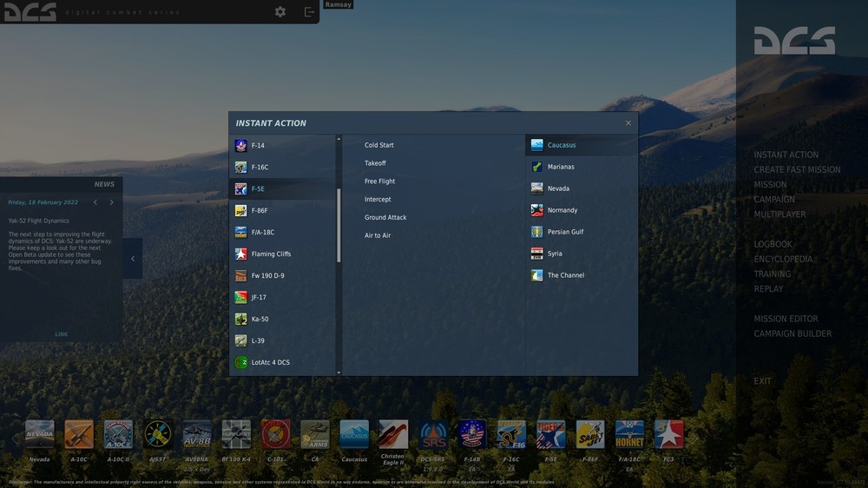Viewport: 868px width, 488px height.
Task: Go to previous news item
Action: point(95,202)
